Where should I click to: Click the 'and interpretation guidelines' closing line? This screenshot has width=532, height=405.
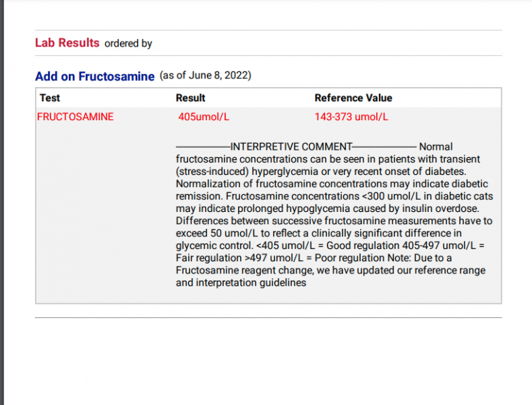[x=241, y=283]
